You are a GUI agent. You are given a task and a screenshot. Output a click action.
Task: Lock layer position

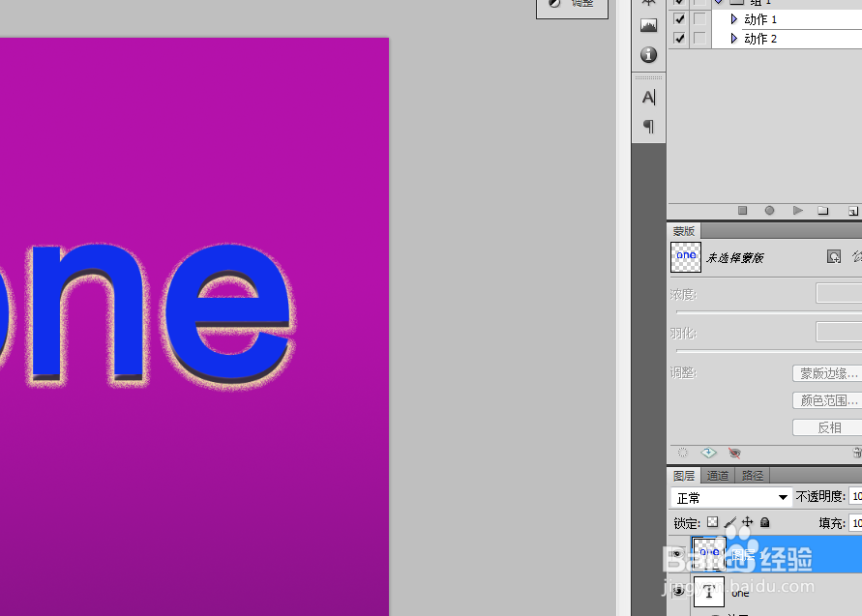click(x=747, y=522)
